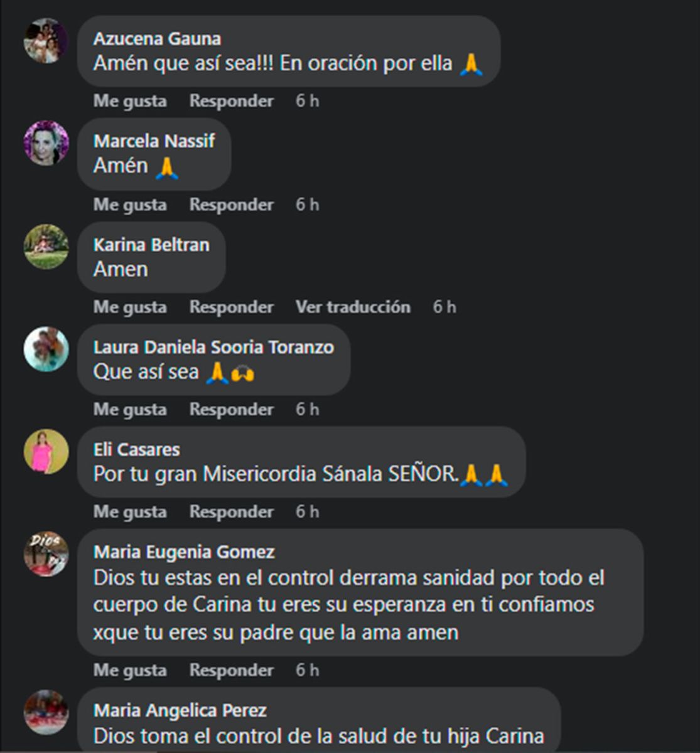Open Marcela Nassif's profile avatar

pyautogui.click(x=46, y=143)
